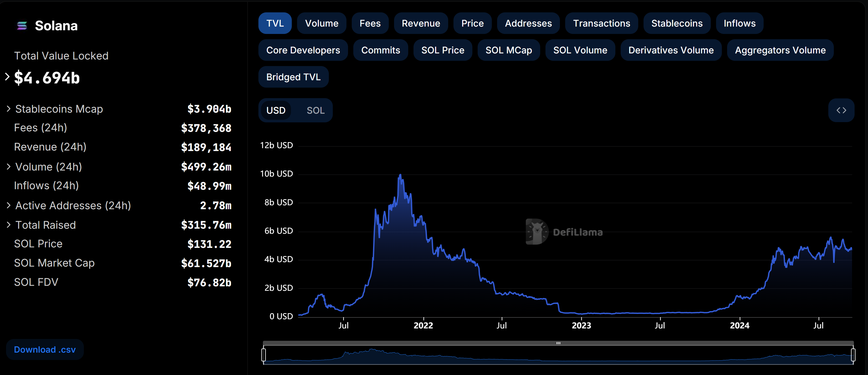868x375 pixels.
Task: Select the TVL chart tab
Action: coord(275,23)
